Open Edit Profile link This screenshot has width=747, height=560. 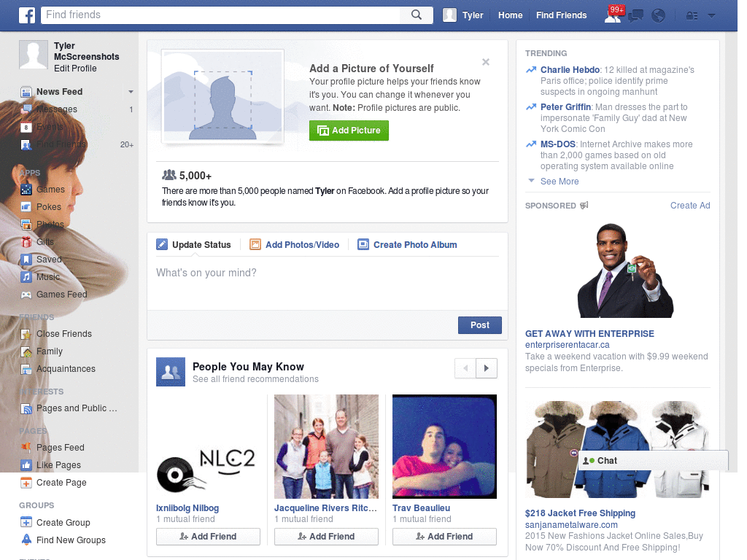point(75,69)
